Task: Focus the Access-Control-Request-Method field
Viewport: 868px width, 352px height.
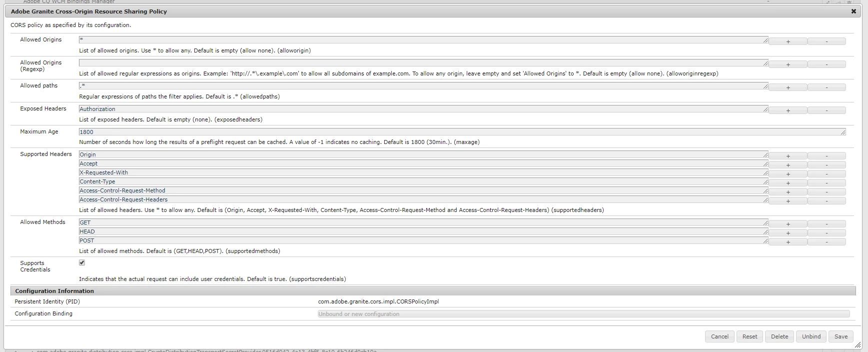Action: [423, 190]
